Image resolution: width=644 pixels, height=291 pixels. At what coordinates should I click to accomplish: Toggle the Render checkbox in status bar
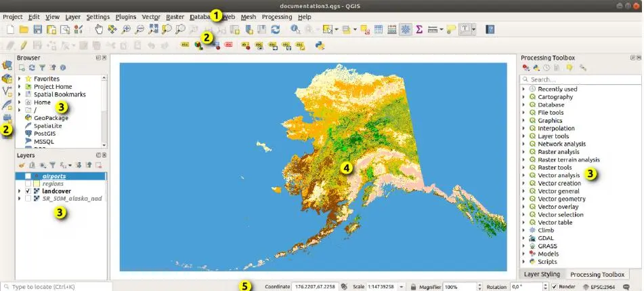(x=554, y=287)
